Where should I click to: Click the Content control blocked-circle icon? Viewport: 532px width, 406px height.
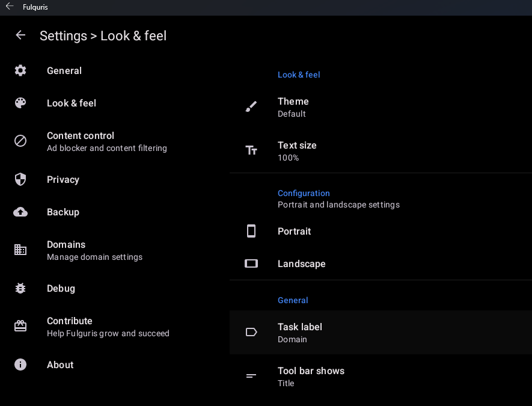click(20, 141)
